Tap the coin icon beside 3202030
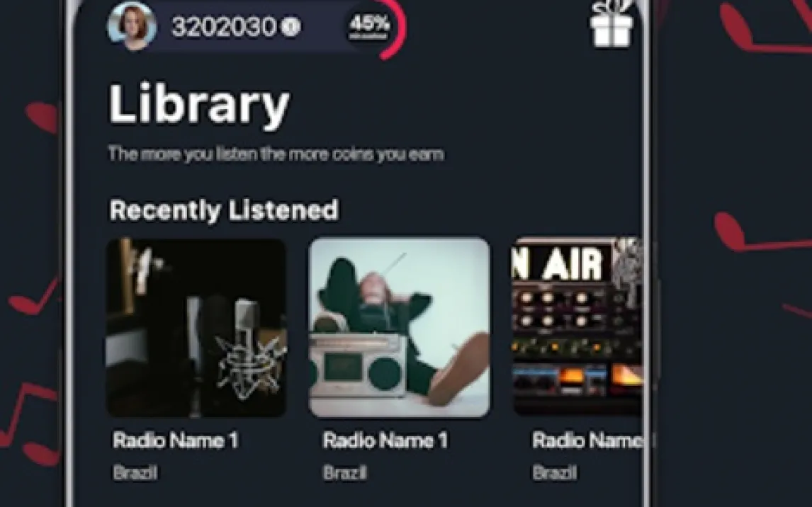This screenshot has height=507, width=812. (291, 26)
